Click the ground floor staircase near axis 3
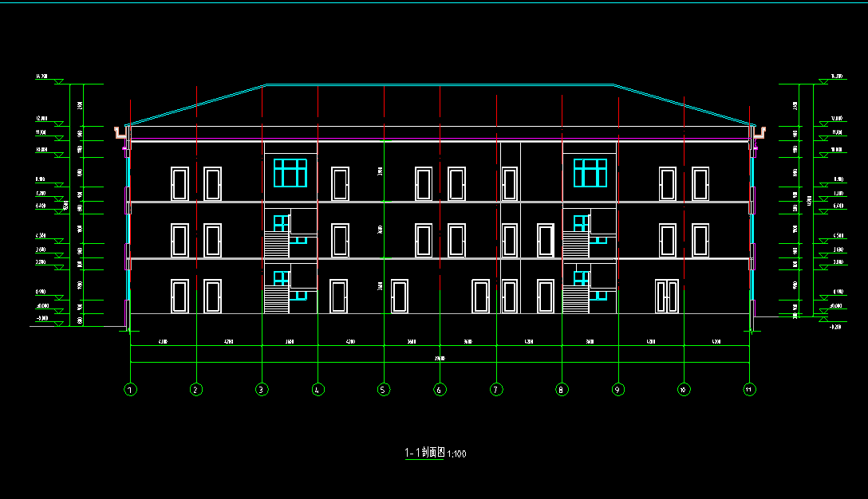 276,301
